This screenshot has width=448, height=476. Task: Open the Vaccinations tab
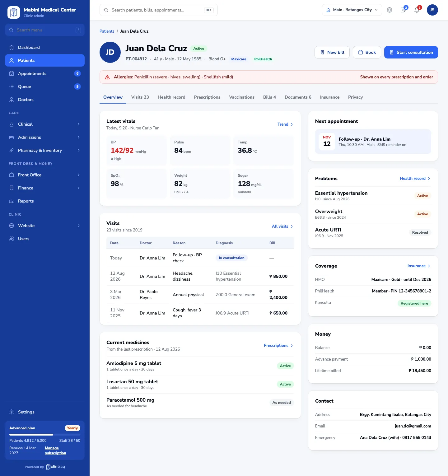[x=242, y=97]
